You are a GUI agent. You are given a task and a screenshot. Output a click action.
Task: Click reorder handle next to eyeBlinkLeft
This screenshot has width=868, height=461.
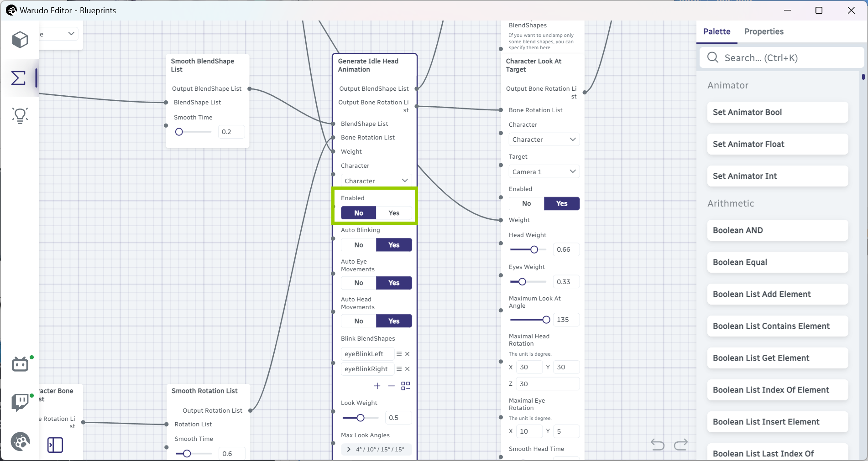[399, 354]
